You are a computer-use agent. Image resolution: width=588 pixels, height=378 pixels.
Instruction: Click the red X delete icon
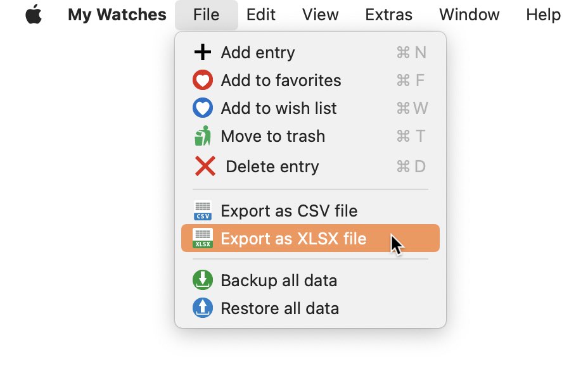point(205,166)
